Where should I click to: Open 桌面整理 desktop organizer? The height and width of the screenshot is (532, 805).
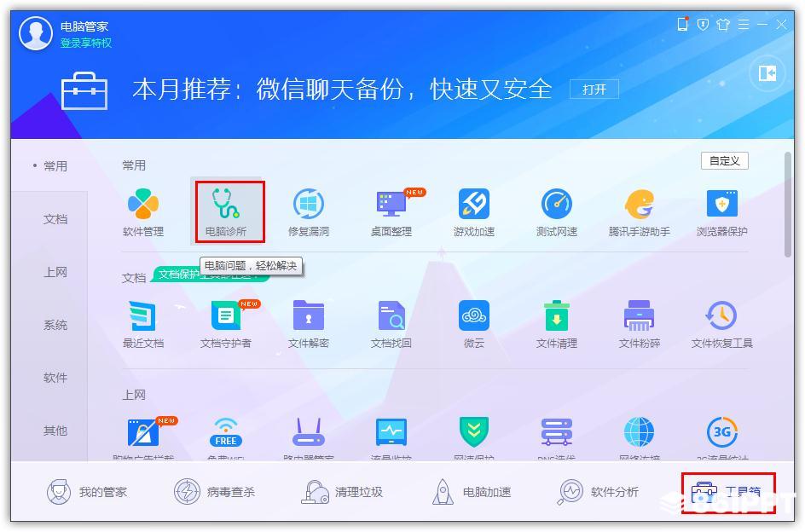pyautogui.click(x=391, y=212)
